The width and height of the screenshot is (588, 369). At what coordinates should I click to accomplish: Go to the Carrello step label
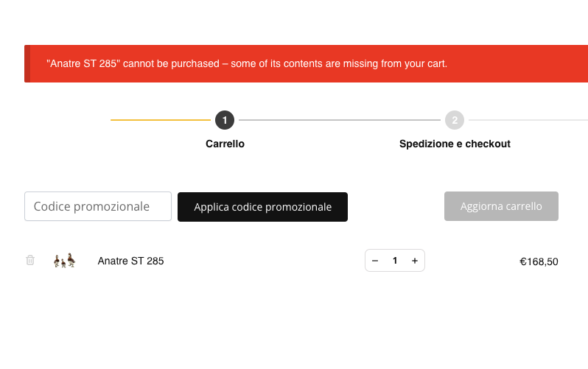[225, 144]
